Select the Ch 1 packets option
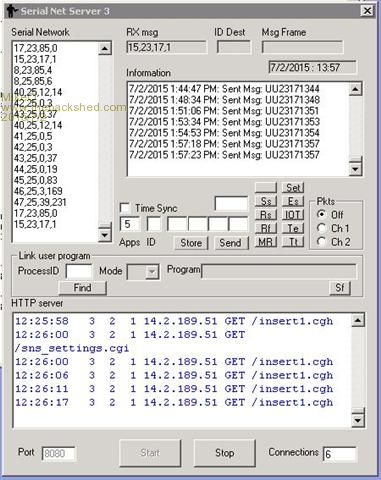 pyautogui.click(x=321, y=228)
